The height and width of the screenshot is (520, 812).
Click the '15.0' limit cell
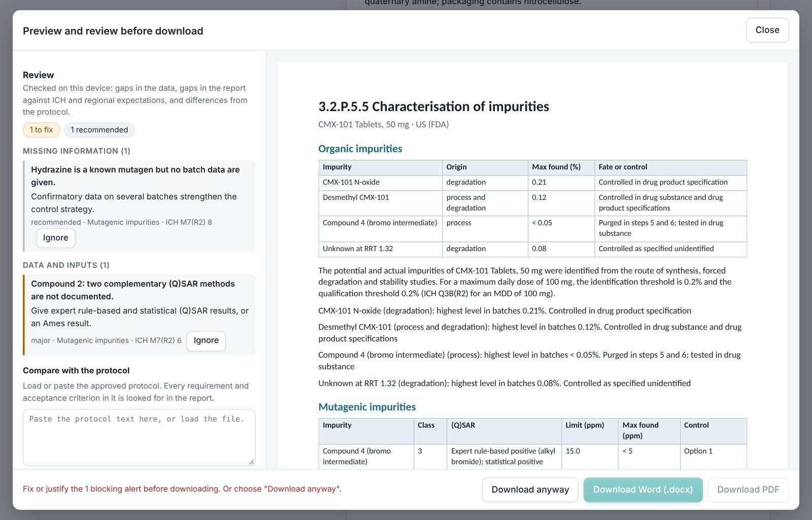coord(590,457)
